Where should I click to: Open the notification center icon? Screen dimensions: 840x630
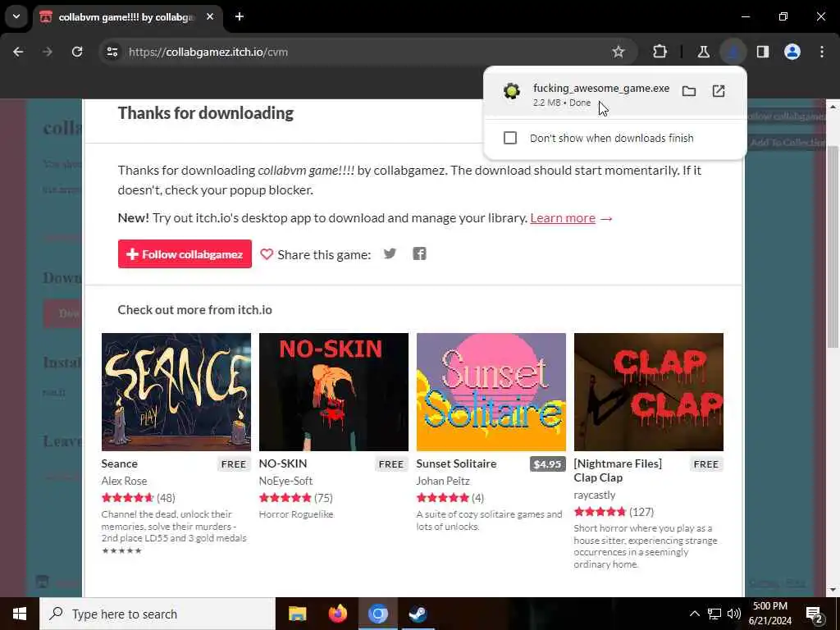(815, 614)
